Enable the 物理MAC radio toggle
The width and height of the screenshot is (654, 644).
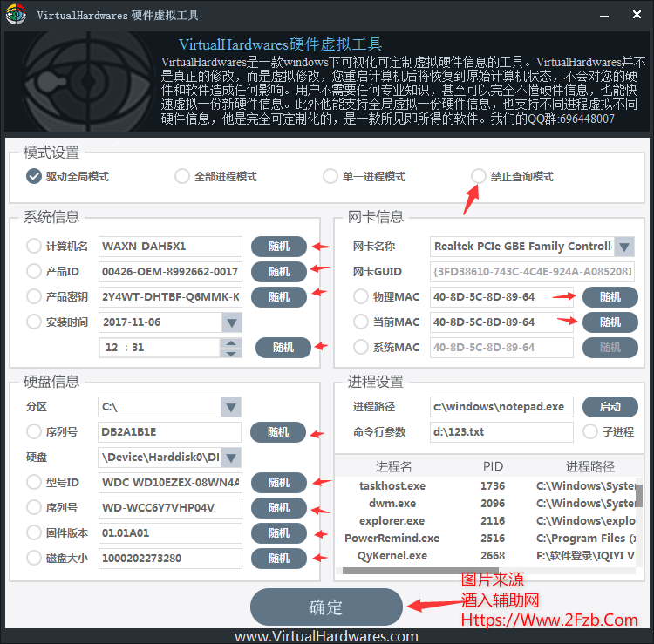[361, 297]
